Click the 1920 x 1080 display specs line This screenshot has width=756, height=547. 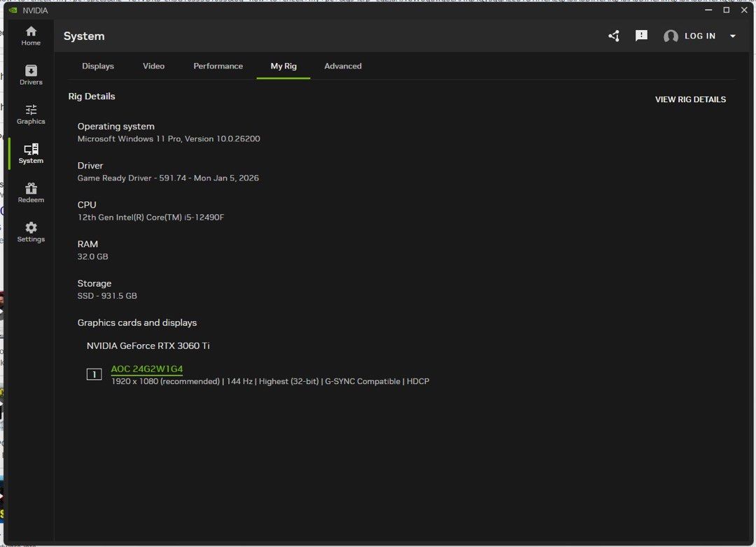pos(270,381)
